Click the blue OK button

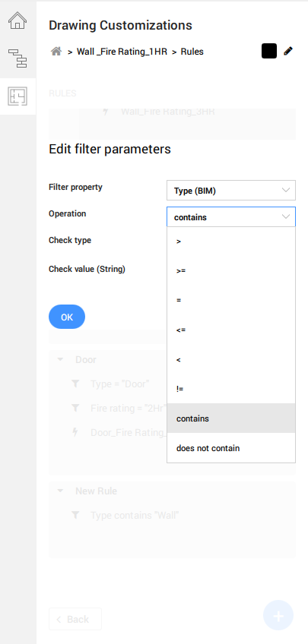click(67, 317)
